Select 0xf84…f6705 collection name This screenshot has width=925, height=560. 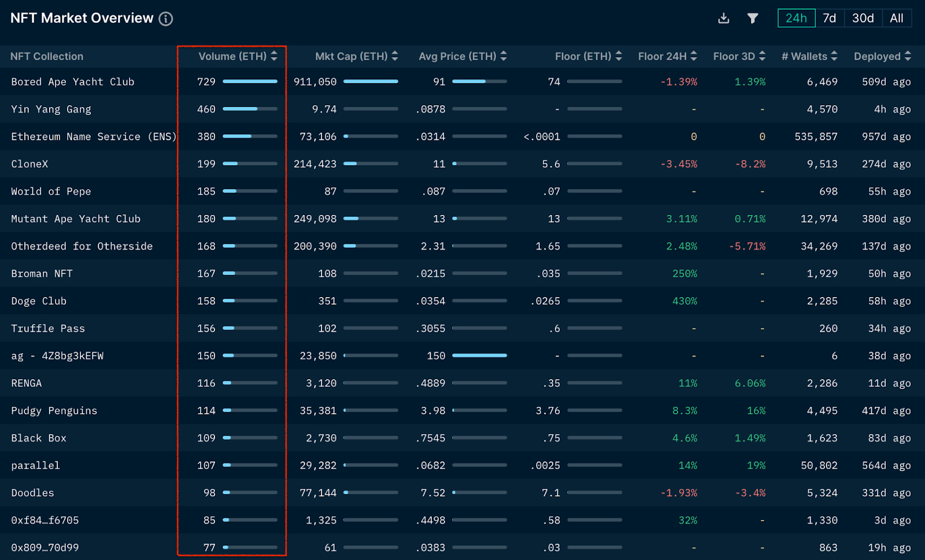(x=45, y=520)
